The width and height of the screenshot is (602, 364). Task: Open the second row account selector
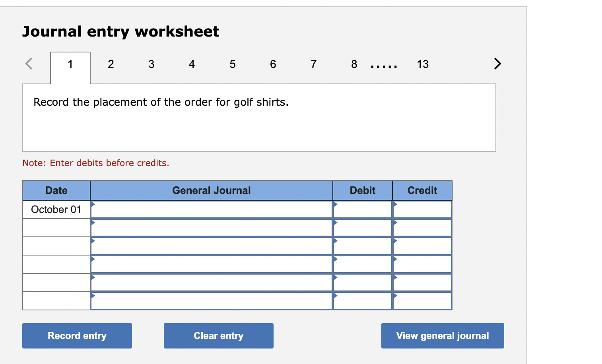93,223
